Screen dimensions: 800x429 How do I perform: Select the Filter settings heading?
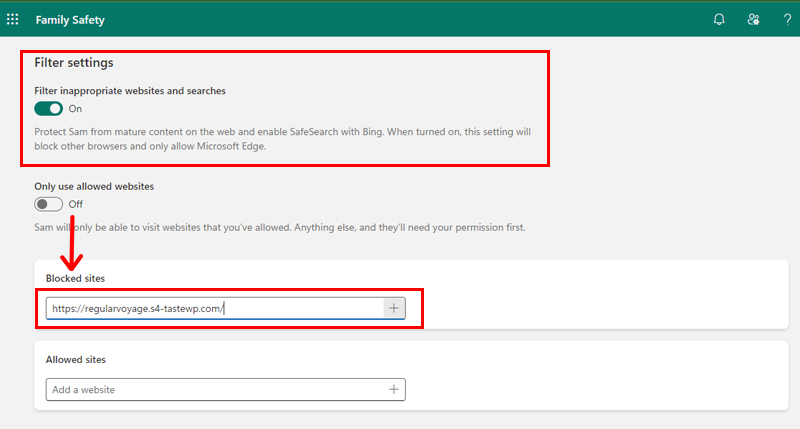tap(74, 63)
